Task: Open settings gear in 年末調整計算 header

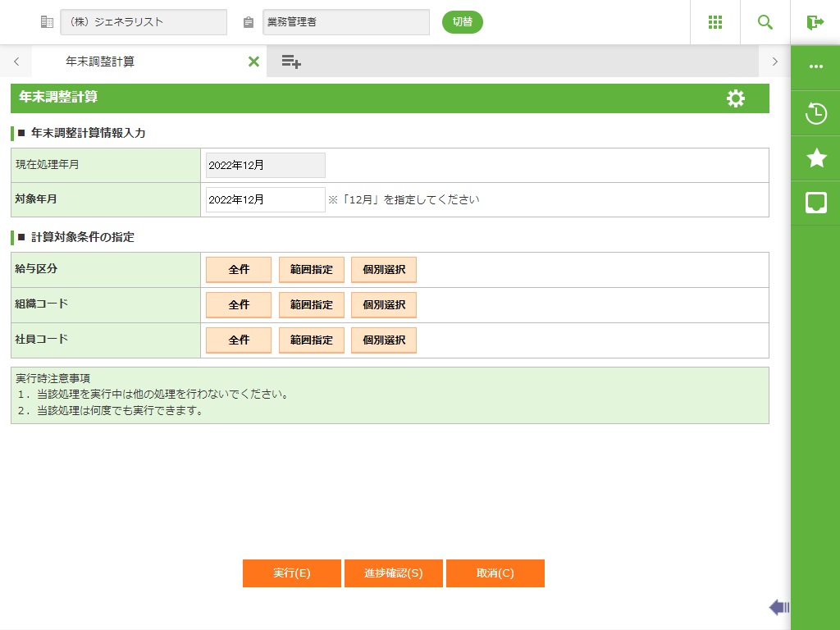Action: 736,98
